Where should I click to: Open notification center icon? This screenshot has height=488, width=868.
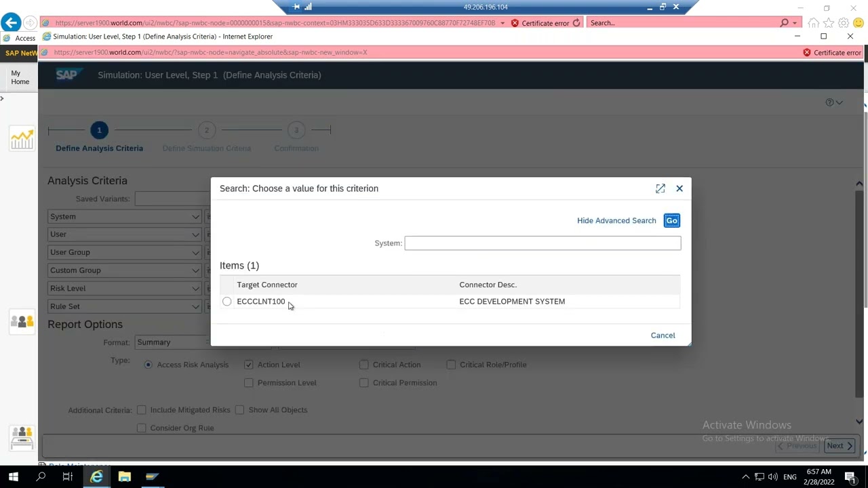851,477
